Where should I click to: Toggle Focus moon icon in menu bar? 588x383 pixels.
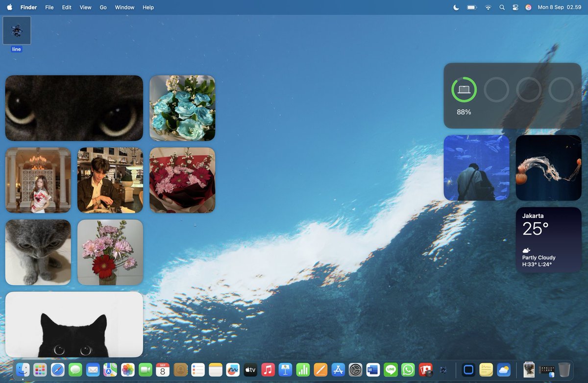(x=456, y=7)
